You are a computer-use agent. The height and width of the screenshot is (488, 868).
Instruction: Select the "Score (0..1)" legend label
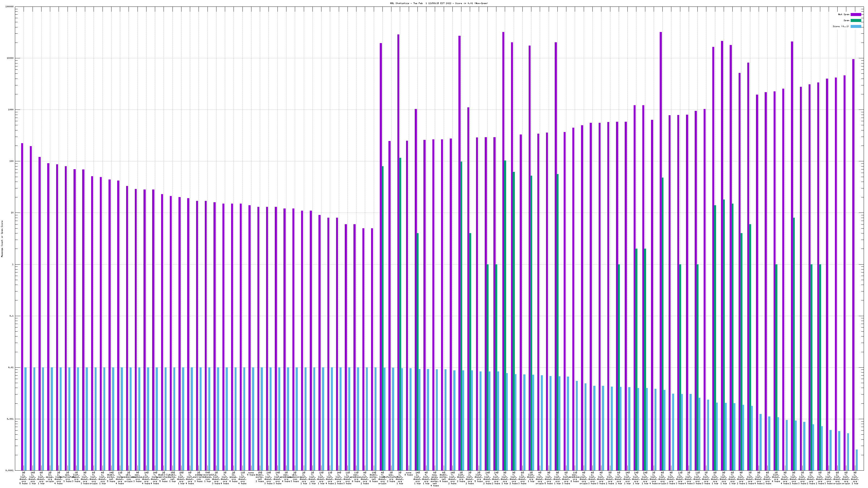pyautogui.click(x=841, y=26)
